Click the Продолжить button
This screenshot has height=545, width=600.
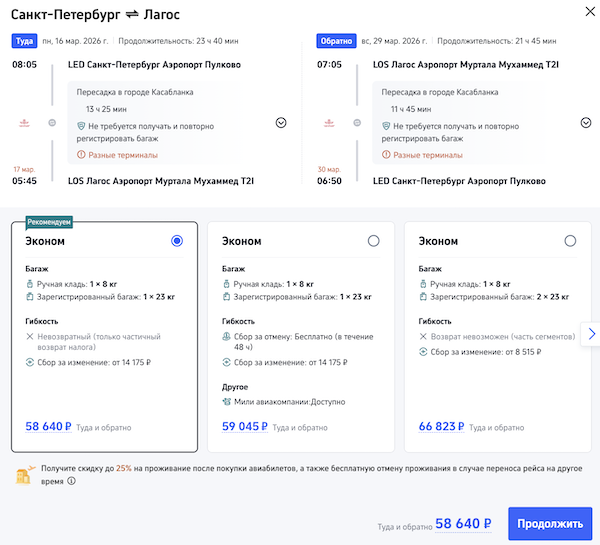tap(550, 523)
